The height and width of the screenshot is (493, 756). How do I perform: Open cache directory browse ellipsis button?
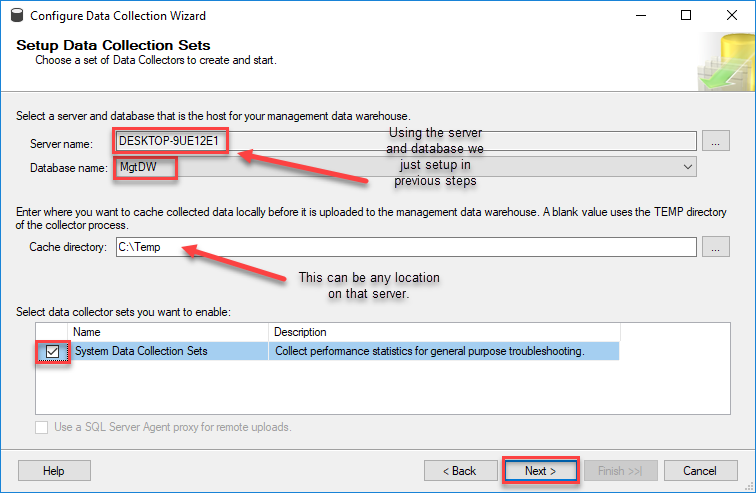click(716, 247)
